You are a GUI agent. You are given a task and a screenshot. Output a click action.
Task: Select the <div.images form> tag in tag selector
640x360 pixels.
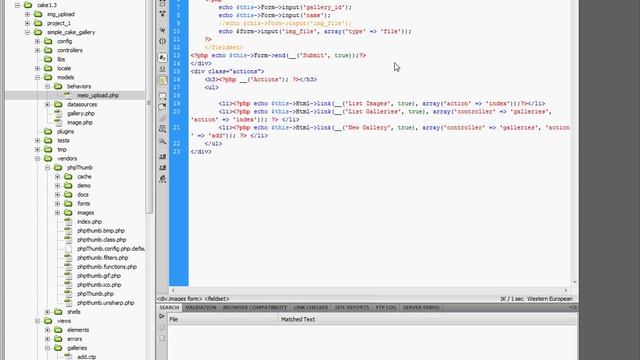click(x=180, y=299)
